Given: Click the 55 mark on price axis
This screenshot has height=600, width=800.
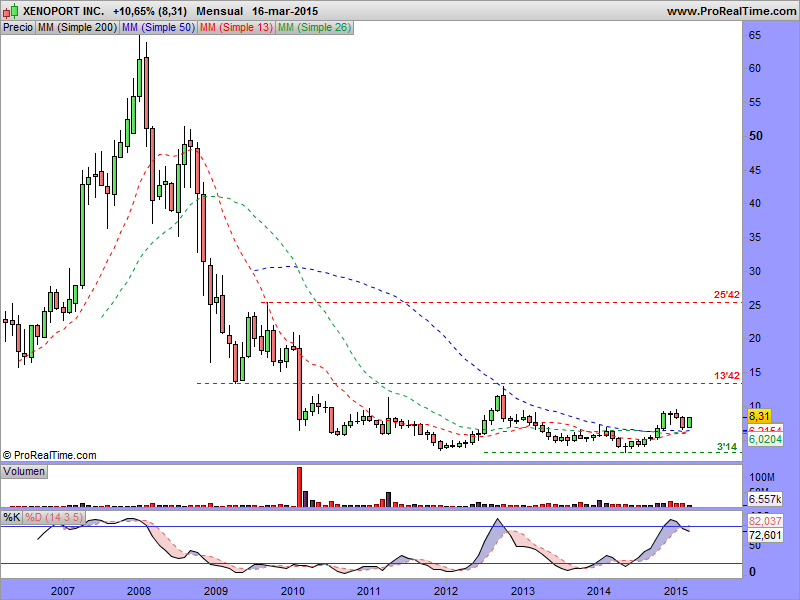Looking at the screenshot, I should [755, 103].
